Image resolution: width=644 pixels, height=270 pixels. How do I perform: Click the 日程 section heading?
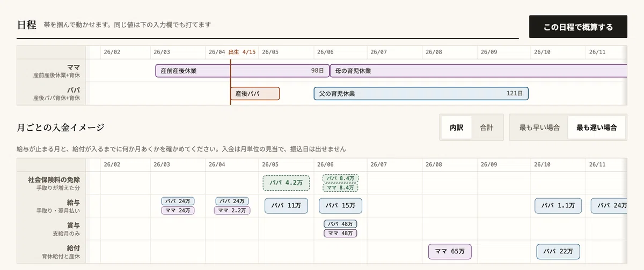point(26,25)
